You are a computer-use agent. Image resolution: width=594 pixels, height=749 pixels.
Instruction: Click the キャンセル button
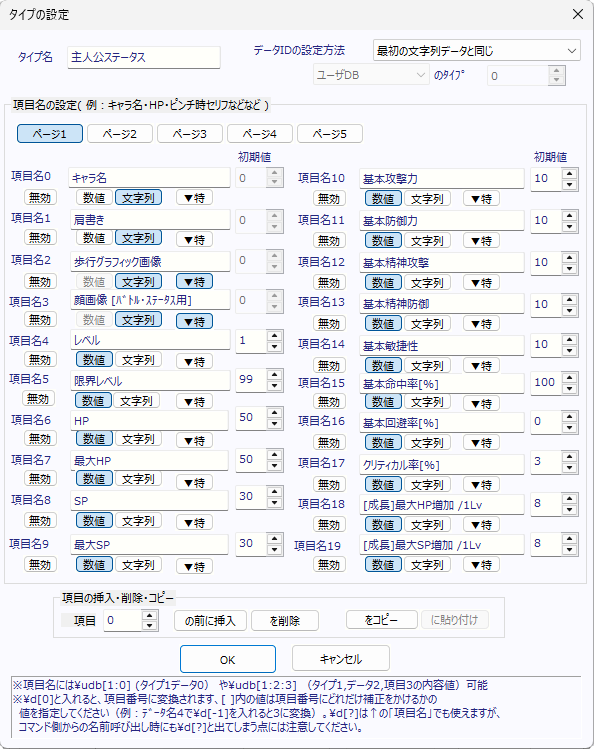[340, 659]
